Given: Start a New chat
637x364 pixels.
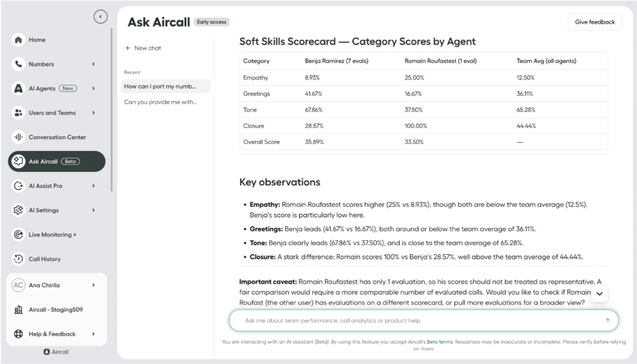Looking at the screenshot, I should [x=143, y=48].
